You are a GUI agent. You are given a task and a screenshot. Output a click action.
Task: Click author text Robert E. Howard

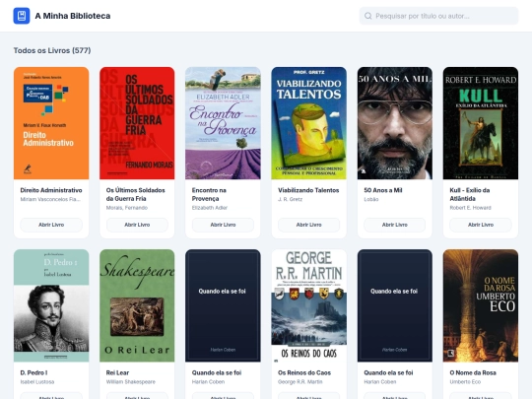[470, 208]
